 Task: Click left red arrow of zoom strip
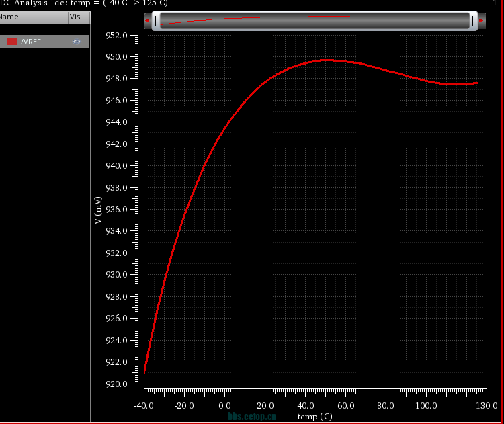pos(147,21)
